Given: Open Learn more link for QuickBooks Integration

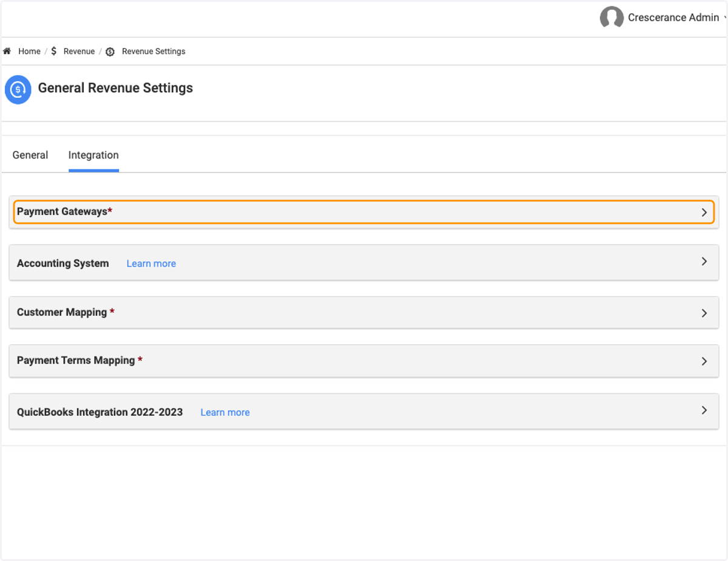Looking at the screenshot, I should coord(225,412).
